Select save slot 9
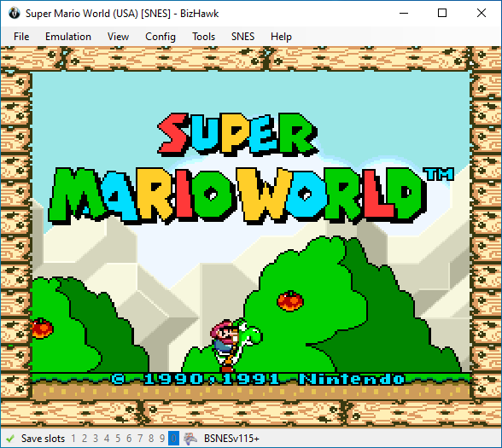The image size is (502, 448). pos(162,438)
